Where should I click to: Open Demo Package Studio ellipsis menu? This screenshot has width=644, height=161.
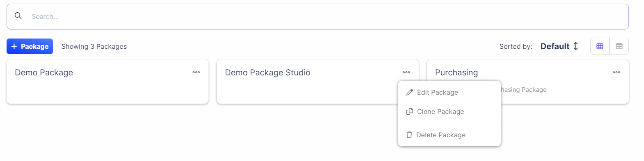(406, 72)
